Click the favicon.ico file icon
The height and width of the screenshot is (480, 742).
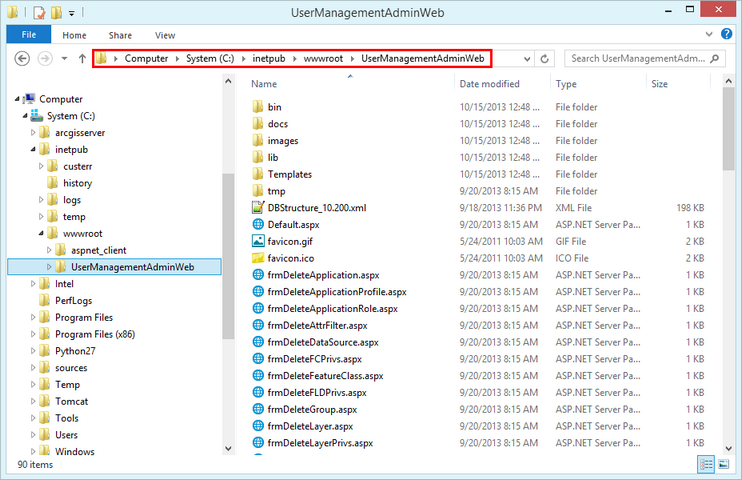tap(258, 258)
